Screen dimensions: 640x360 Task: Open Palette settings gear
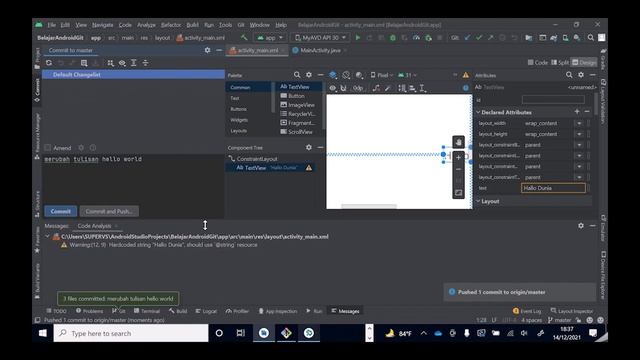point(309,75)
